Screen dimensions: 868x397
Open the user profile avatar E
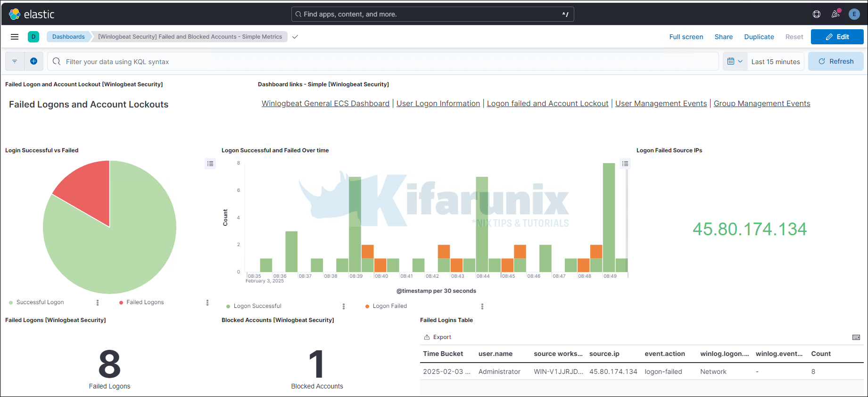854,14
